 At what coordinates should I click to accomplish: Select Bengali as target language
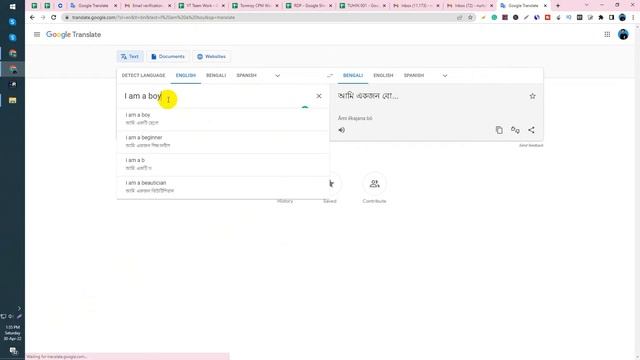click(x=353, y=76)
